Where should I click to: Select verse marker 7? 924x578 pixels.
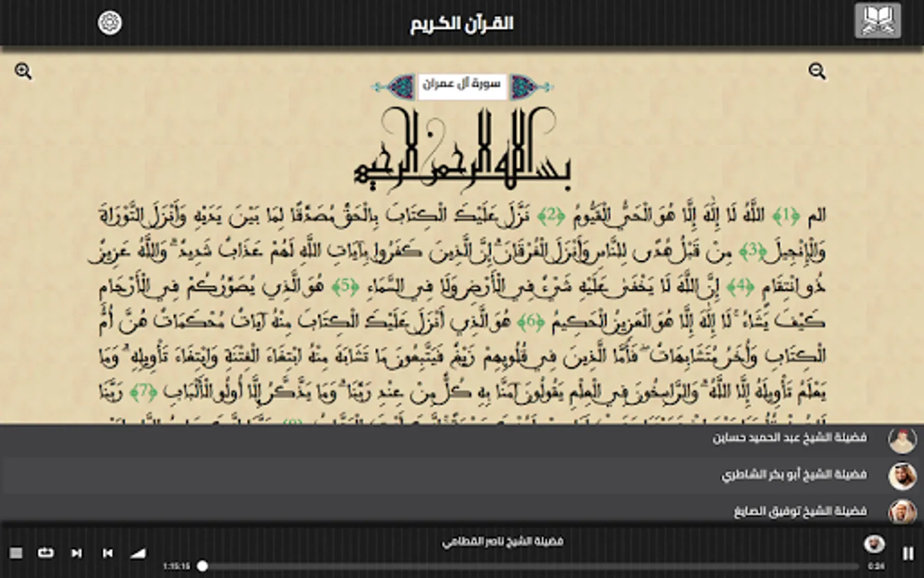[143, 391]
